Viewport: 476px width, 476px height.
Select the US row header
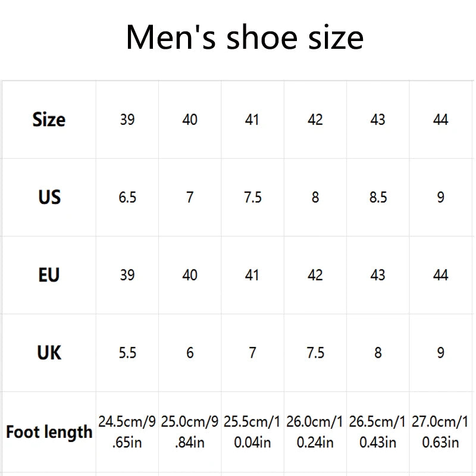[49, 197]
